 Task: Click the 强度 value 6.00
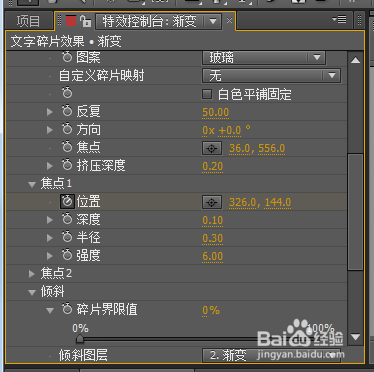(213, 256)
